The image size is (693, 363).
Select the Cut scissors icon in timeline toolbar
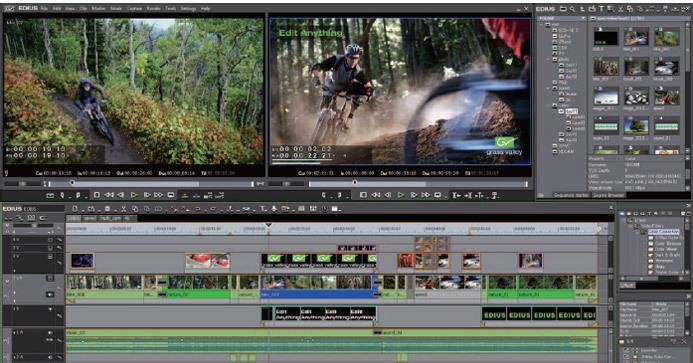[124, 209]
